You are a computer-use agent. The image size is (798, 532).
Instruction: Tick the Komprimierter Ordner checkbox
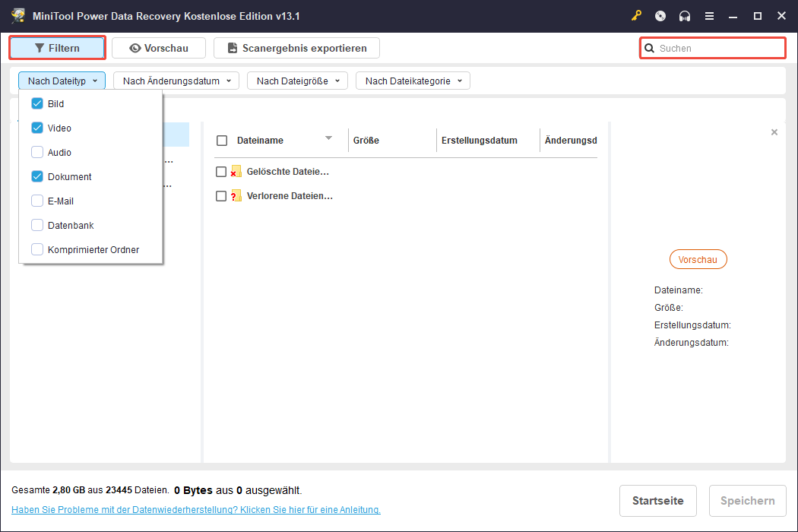click(37, 249)
